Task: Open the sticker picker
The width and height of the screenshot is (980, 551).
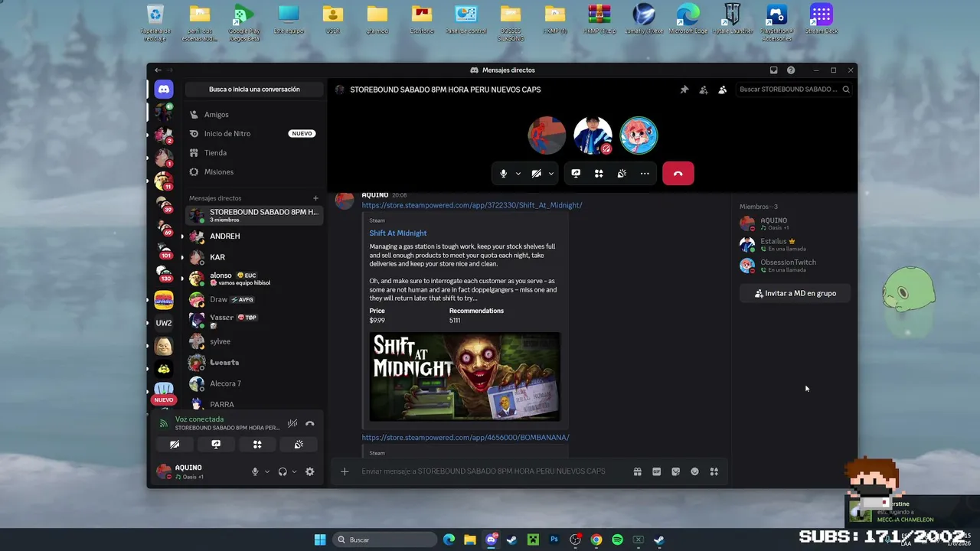Action: [675, 471]
